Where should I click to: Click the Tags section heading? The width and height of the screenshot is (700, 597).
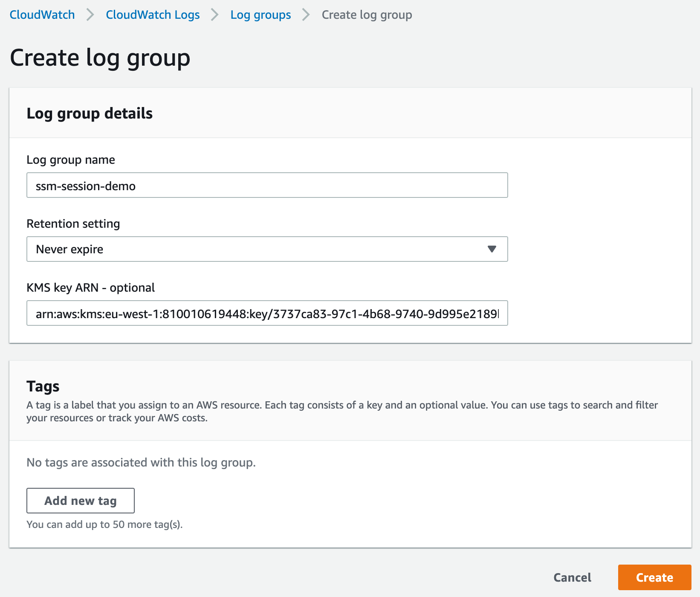[x=43, y=386]
